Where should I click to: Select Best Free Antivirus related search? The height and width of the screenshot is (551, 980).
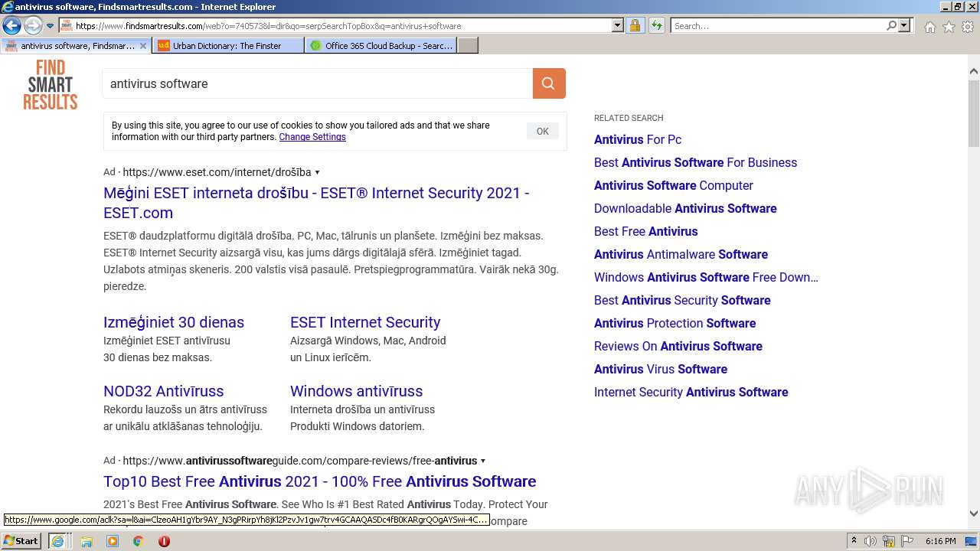tap(646, 231)
